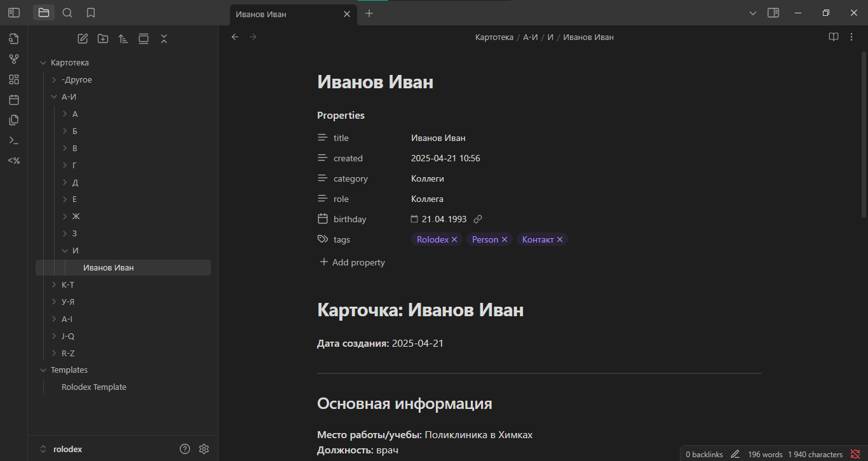
Task: Open the bookmarks panel
Action: tap(91, 13)
